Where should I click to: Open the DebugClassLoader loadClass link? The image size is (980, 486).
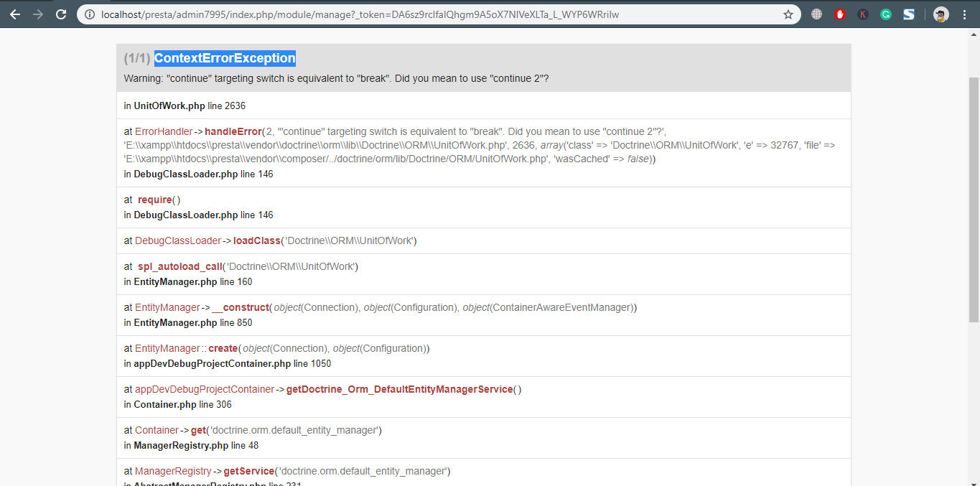tap(256, 240)
